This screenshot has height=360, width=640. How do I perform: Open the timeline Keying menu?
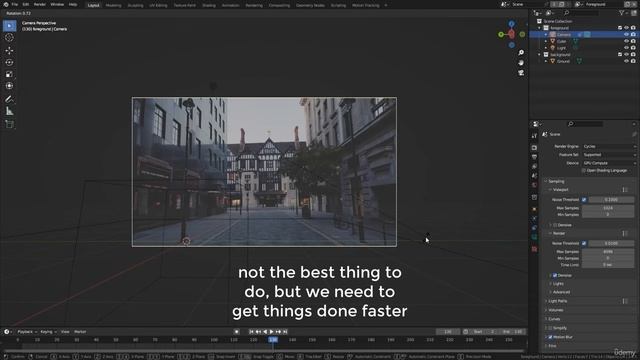(x=48, y=332)
